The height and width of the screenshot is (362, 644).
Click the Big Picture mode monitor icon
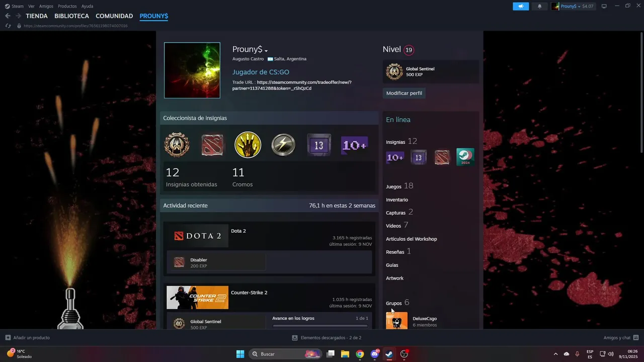tap(604, 6)
